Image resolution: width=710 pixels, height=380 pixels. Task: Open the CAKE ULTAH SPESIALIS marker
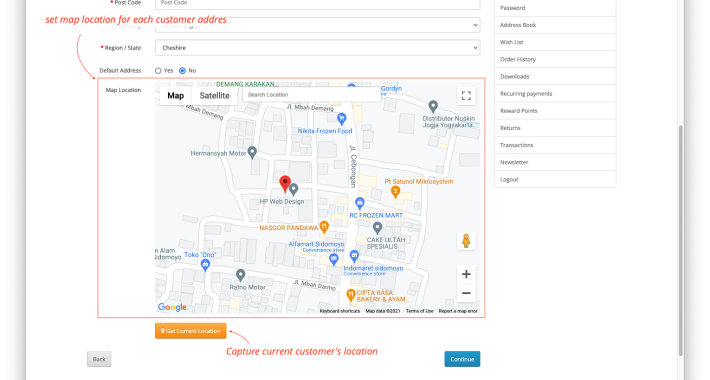(x=377, y=228)
